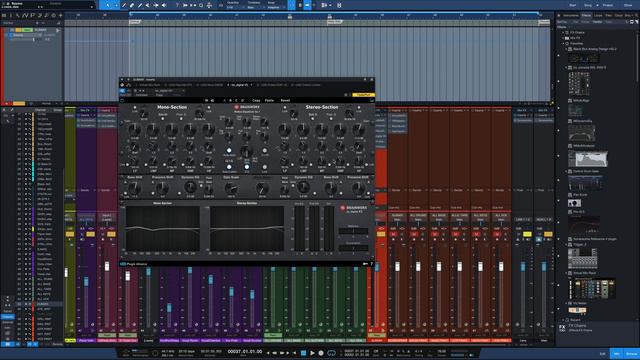Viewport: 640px width, 360px height.
Task: Click the Edit button at bottom right
Action: coord(602,353)
